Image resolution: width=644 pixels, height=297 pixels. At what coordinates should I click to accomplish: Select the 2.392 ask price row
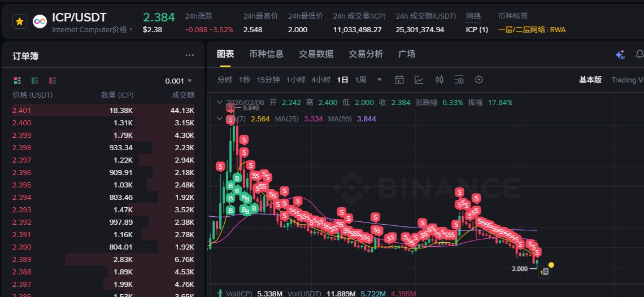point(103,222)
